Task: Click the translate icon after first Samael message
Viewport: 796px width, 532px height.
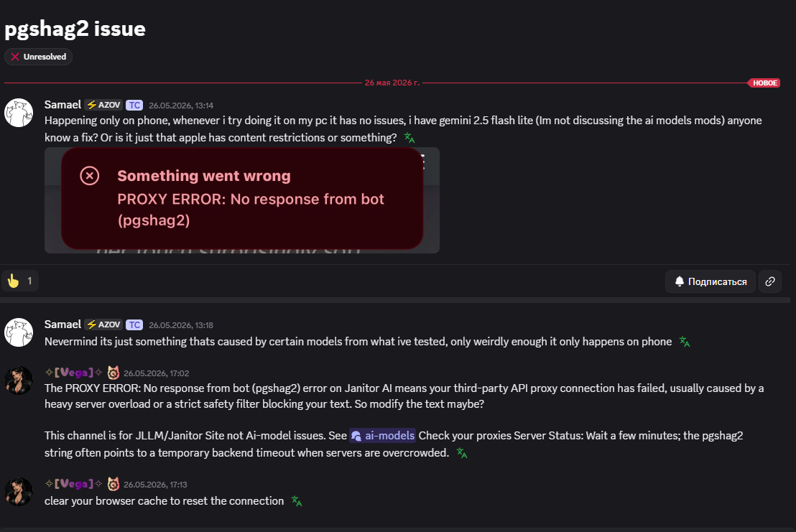Action: (x=409, y=138)
